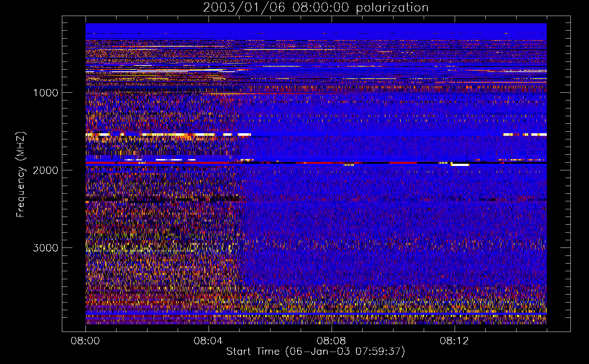The width and height of the screenshot is (589, 364).
Task: Select the 'Frequency (MHZ)' y-axis label
Action: pyautogui.click(x=21, y=175)
